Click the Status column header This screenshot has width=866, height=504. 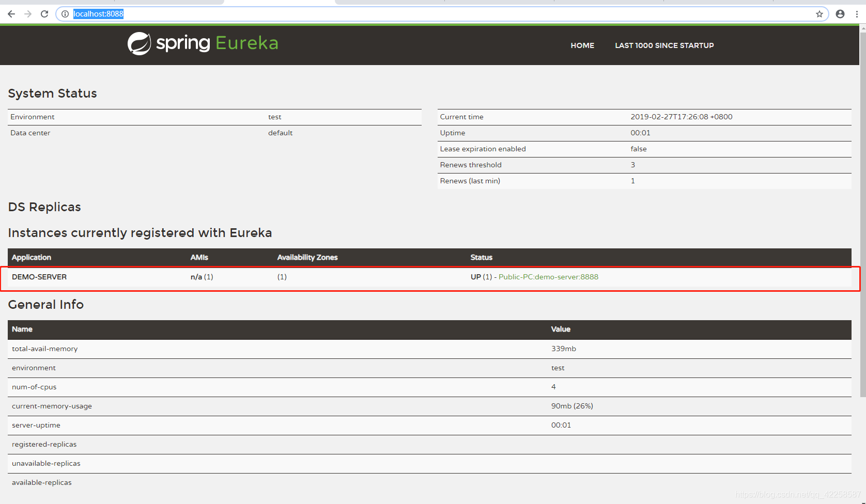pos(482,257)
